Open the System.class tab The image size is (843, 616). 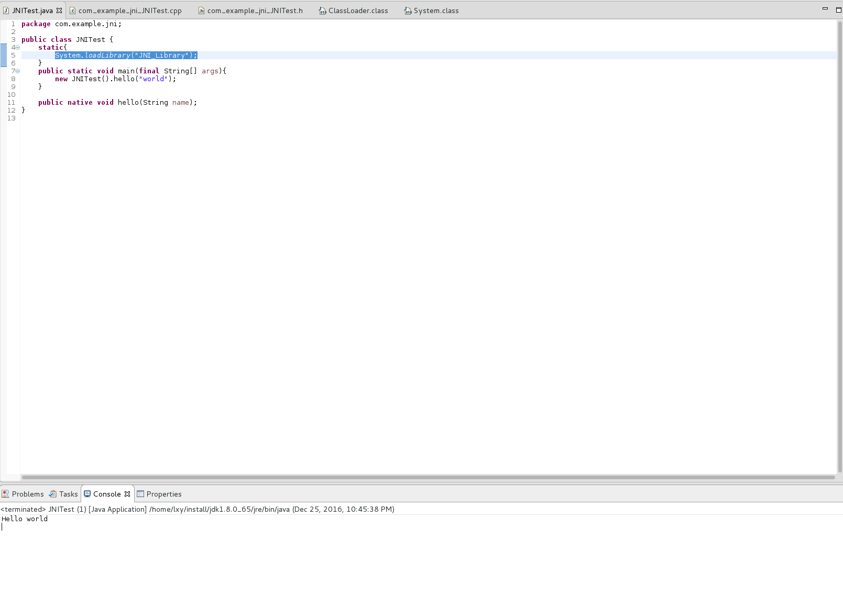(x=436, y=10)
